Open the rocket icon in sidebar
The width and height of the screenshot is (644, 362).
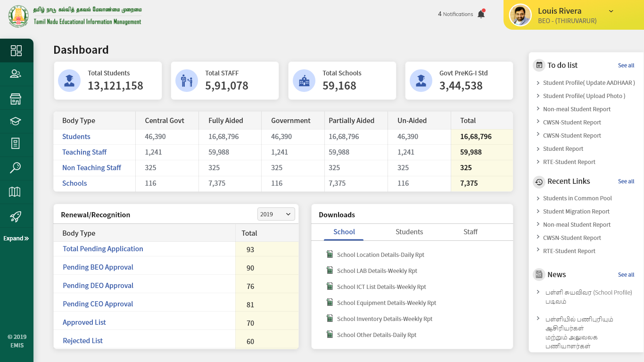coord(16,216)
